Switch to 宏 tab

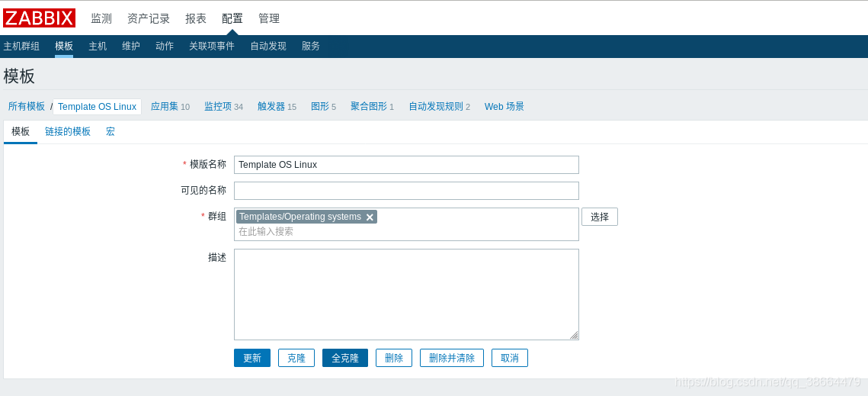111,132
